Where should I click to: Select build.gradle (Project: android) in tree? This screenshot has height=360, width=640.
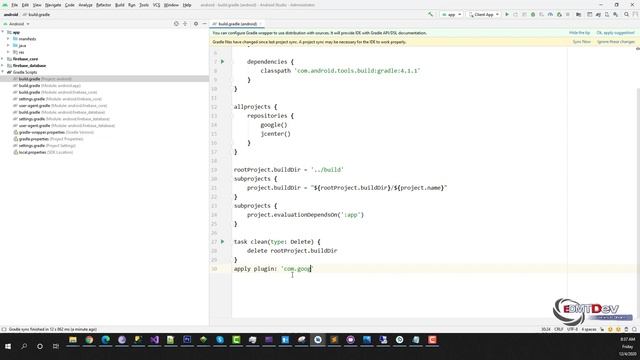coord(104,79)
